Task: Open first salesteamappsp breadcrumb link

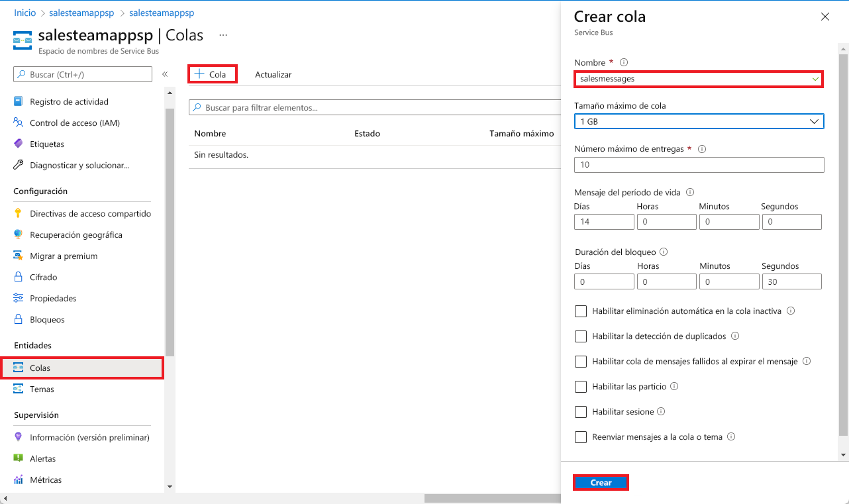Action: click(82, 13)
